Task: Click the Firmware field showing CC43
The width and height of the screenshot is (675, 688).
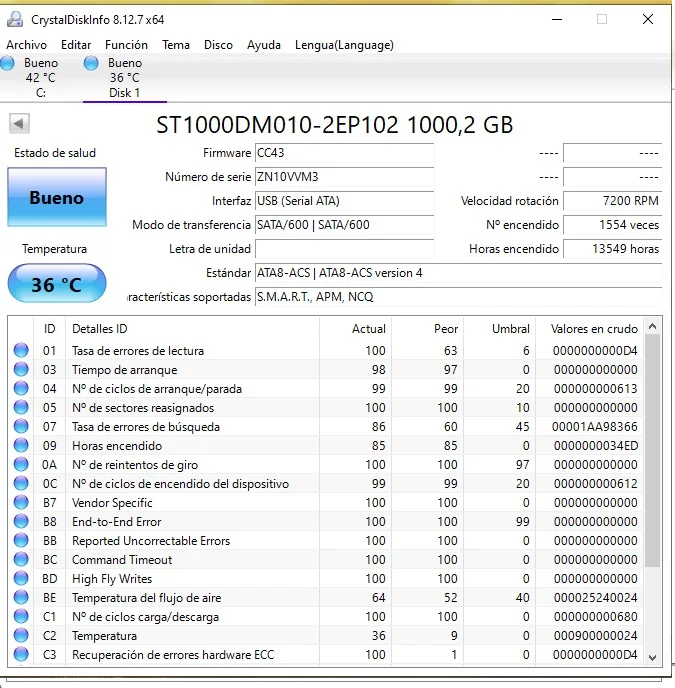Action: coord(344,153)
